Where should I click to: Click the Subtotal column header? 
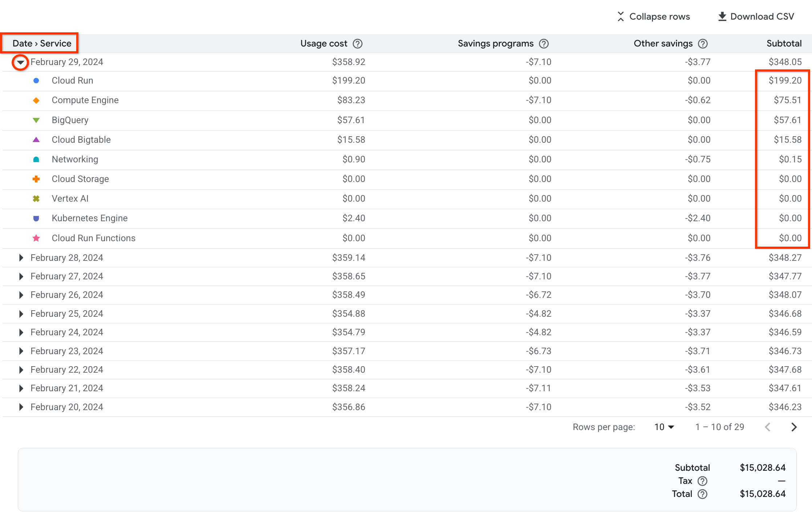(784, 43)
